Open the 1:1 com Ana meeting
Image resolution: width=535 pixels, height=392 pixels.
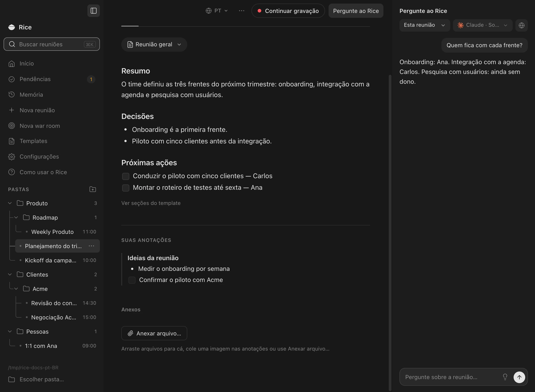[58, 345]
